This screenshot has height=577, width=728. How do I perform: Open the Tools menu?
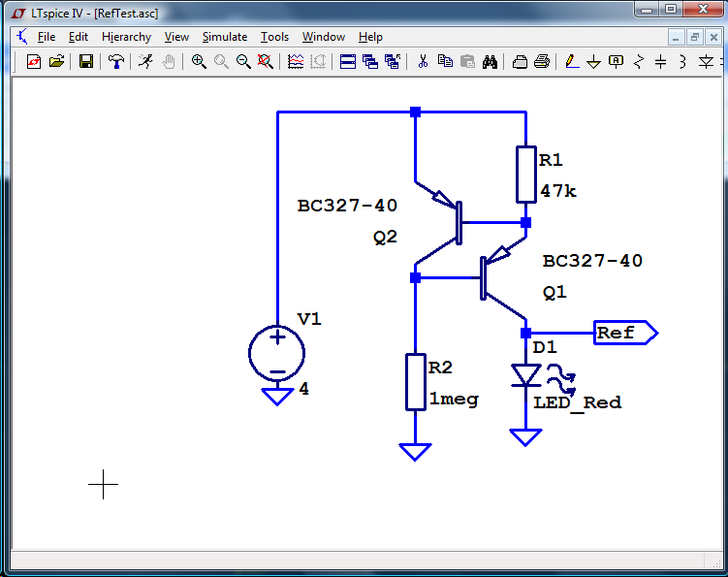coord(274,37)
